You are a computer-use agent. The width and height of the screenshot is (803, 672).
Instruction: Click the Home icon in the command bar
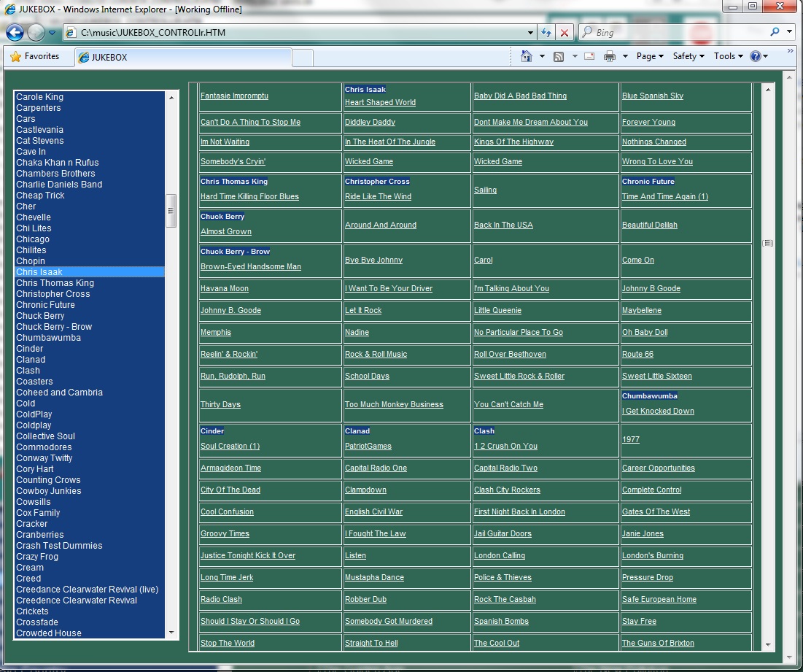[526, 56]
